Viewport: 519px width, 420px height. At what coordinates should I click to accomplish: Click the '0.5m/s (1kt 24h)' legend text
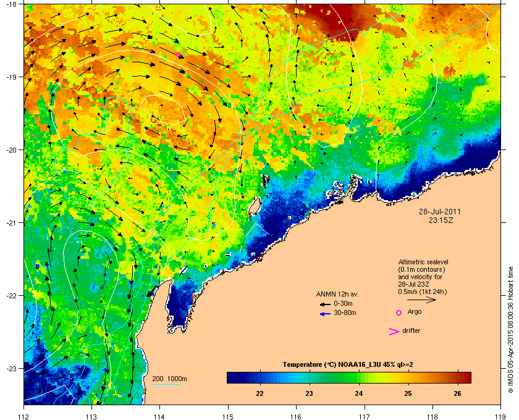tap(423, 292)
